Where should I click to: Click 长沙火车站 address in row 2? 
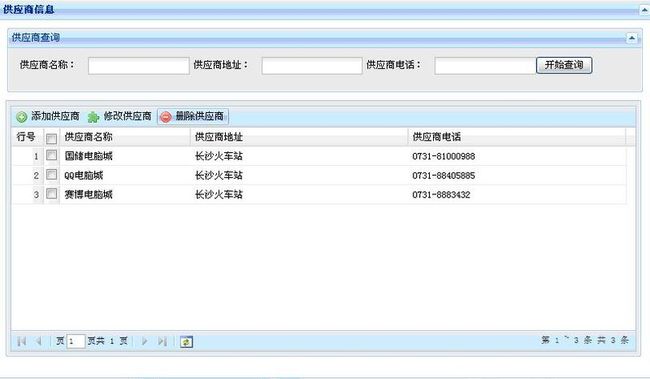(x=218, y=175)
